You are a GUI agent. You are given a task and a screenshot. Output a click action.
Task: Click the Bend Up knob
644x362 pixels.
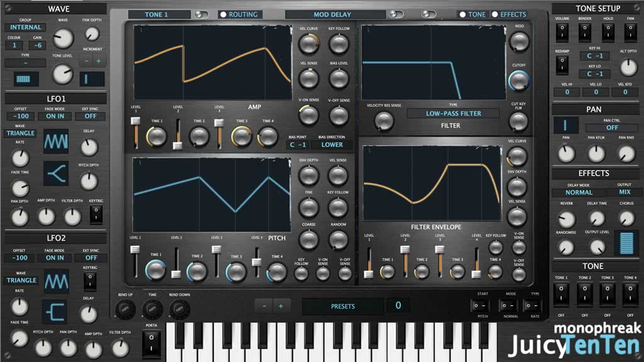pyautogui.click(x=125, y=309)
